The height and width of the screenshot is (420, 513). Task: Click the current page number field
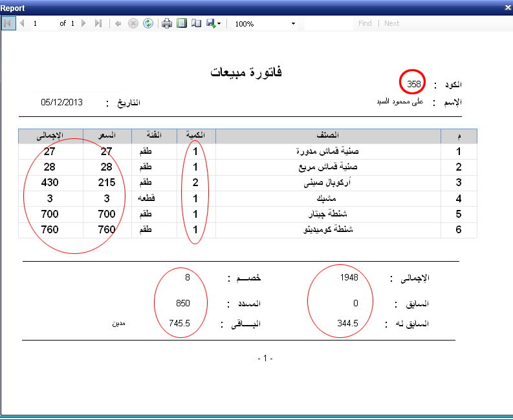tap(44, 23)
